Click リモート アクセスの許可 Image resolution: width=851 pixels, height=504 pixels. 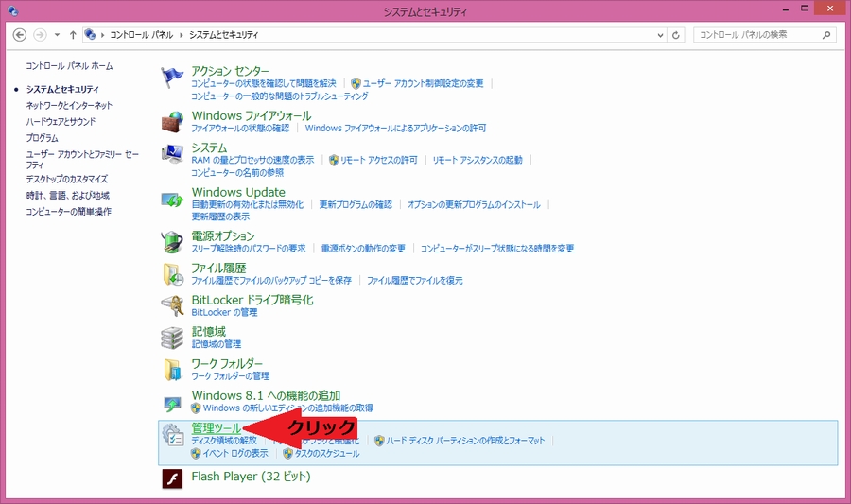379,160
